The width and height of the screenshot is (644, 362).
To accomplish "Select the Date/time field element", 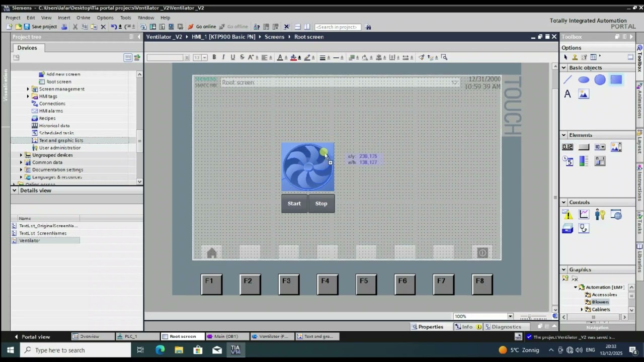I will 568,161.
